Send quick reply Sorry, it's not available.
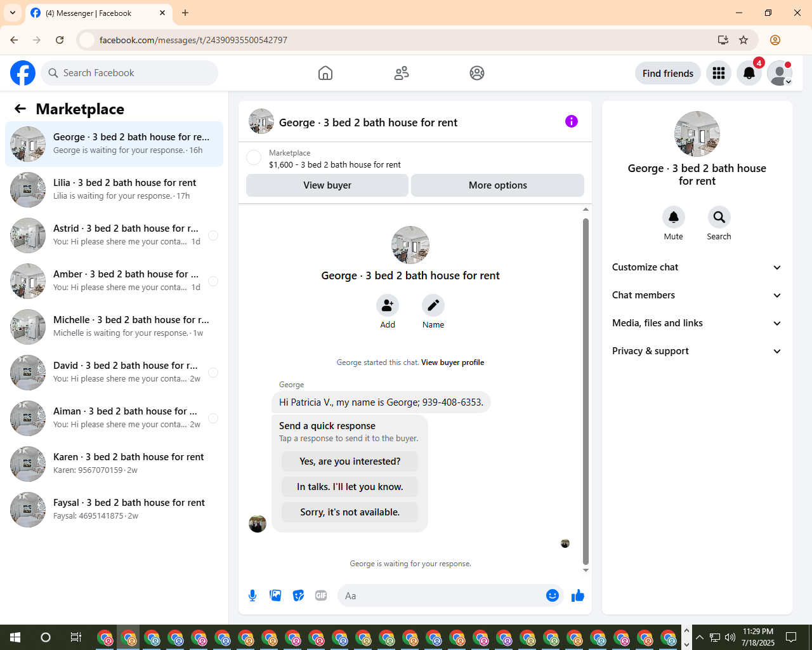812x650 pixels. click(350, 512)
